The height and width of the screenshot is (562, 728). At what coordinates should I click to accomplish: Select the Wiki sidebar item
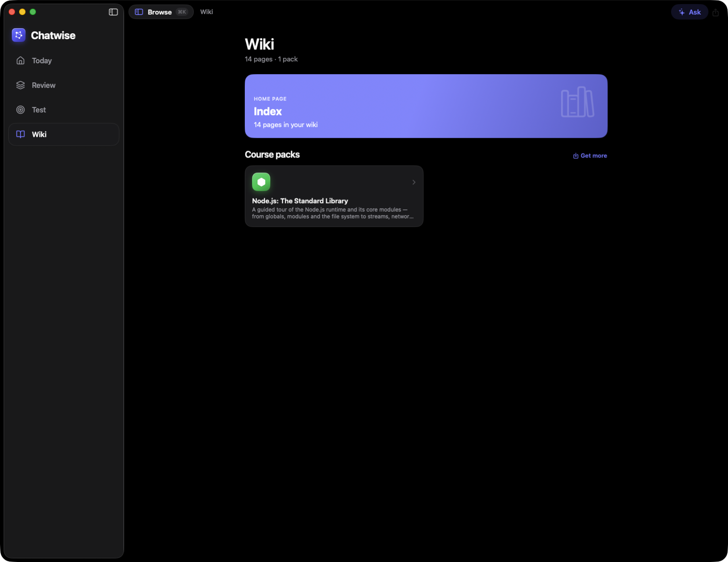pos(64,134)
